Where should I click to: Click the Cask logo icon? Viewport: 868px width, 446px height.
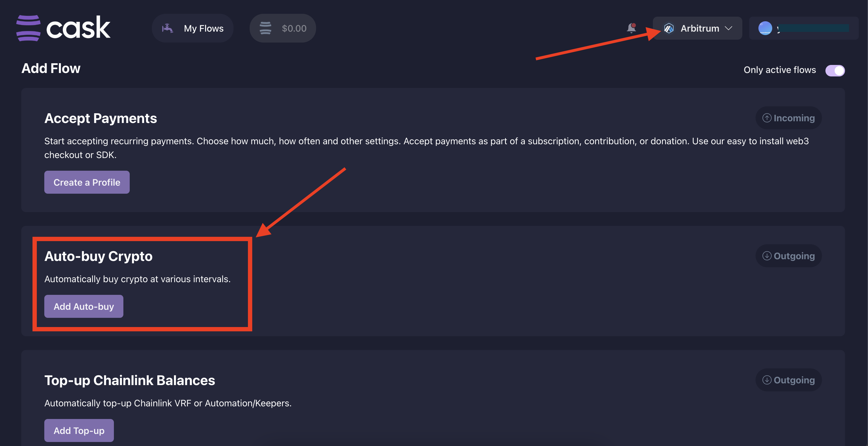28,28
